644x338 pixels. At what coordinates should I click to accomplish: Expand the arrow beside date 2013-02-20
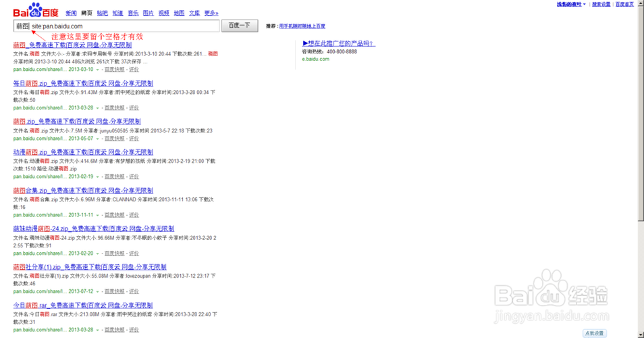97,254
